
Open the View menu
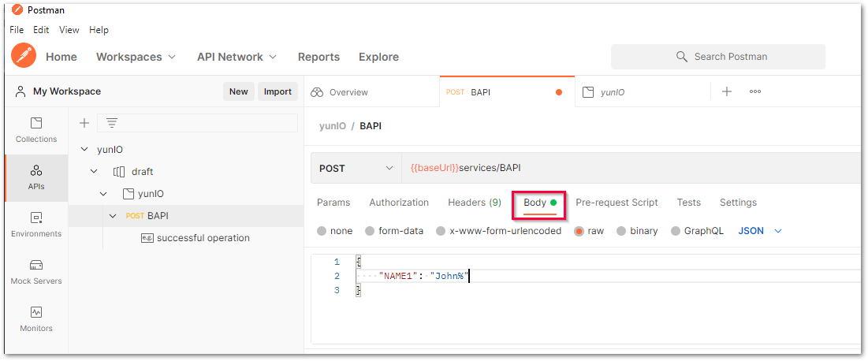pos(69,30)
